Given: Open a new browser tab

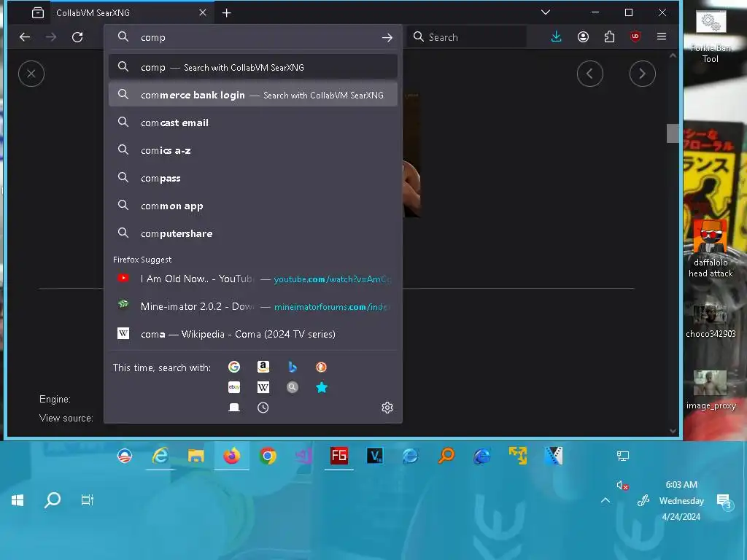Looking at the screenshot, I should click(x=227, y=13).
